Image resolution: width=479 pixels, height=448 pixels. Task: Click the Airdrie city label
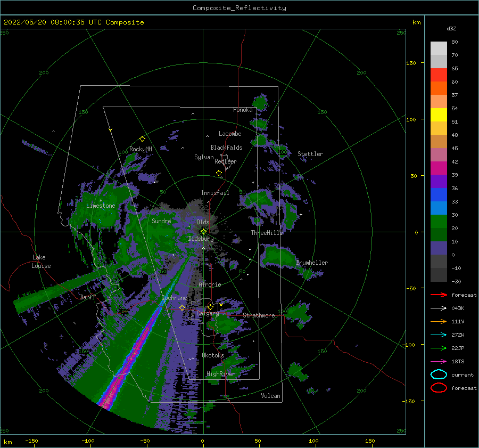(x=210, y=284)
